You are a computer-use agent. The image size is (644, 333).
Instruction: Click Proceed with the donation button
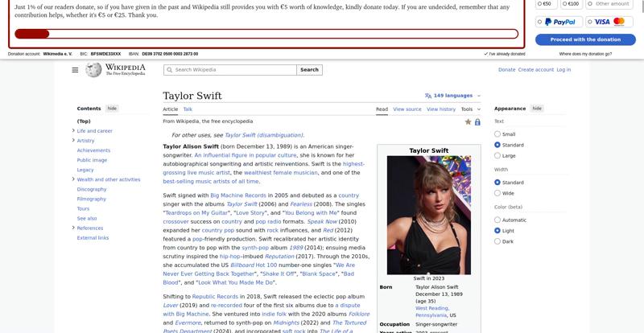(585, 39)
